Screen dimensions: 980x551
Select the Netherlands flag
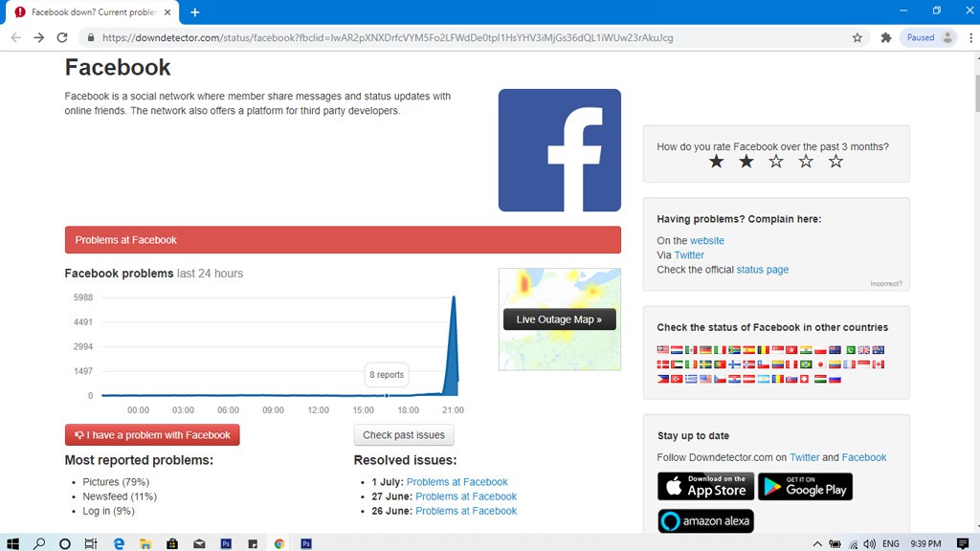click(x=677, y=350)
